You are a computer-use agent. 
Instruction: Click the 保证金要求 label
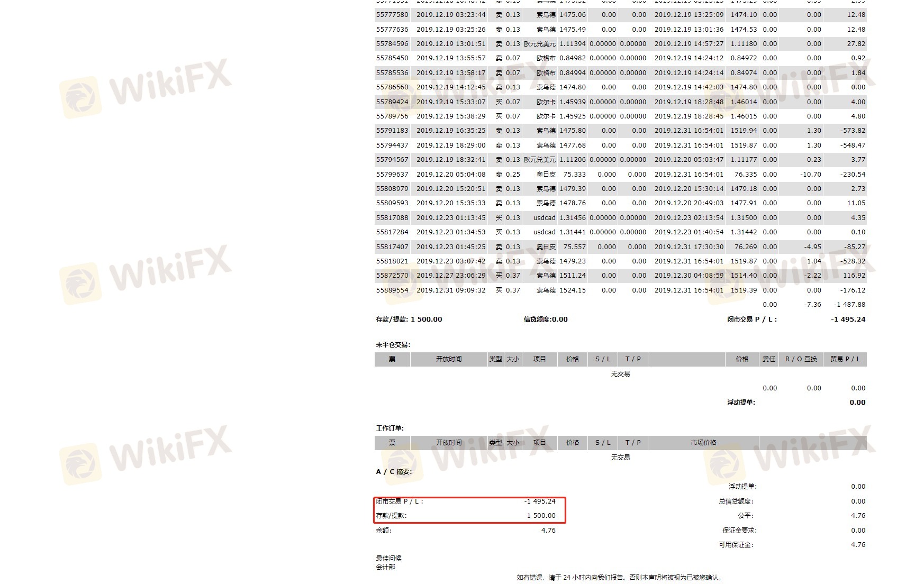pos(739,531)
